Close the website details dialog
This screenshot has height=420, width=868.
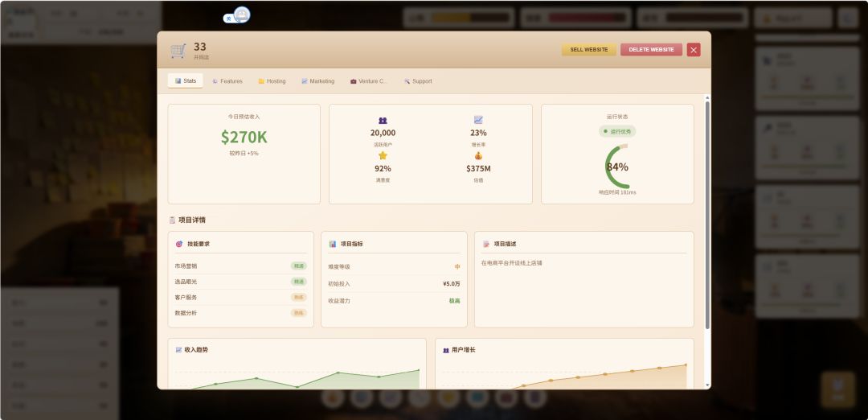[694, 50]
